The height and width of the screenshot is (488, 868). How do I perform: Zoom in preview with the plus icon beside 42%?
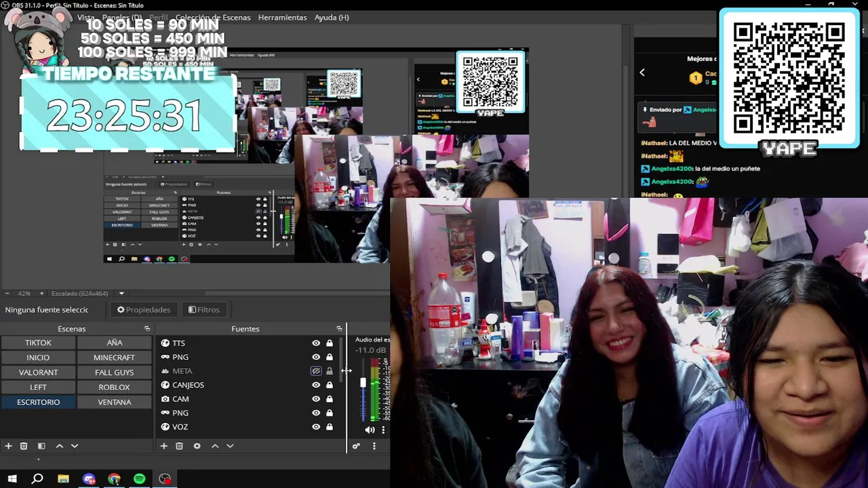[x=41, y=293]
